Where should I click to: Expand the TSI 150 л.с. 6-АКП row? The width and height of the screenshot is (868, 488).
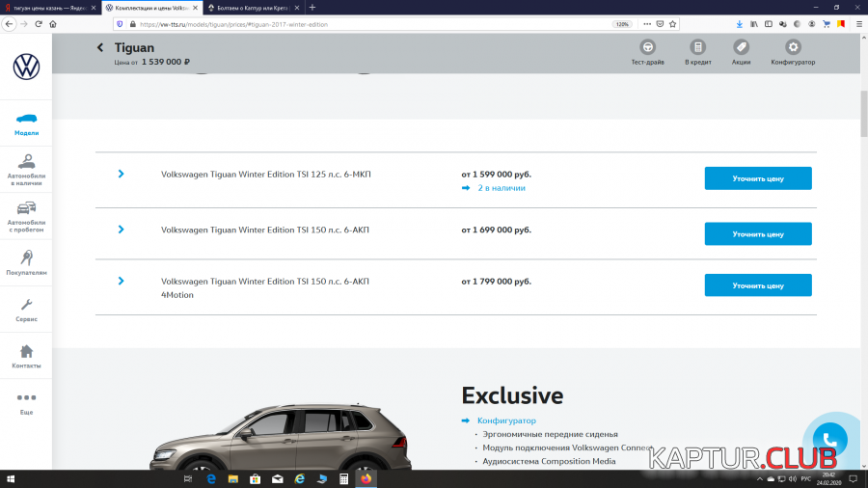click(121, 230)
